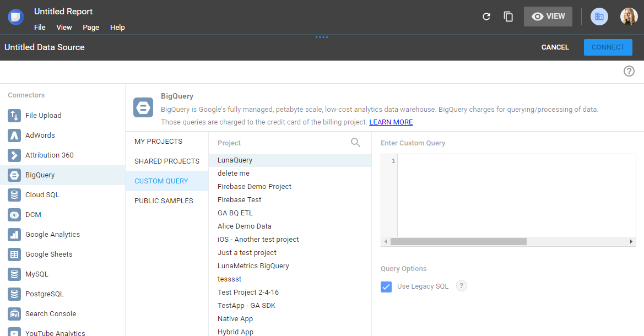Select the File Upload connector icon
Image resolution: width=644 pixels, height=336 pixels.
tap(14, 116)
